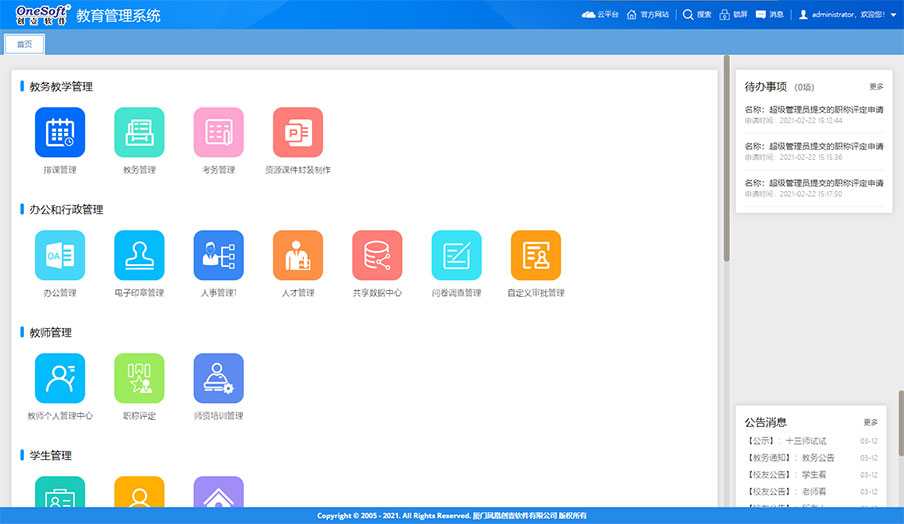Image resolution: width=904 pixels, height=524 pixels.
Task: Open the 共享数据中心 database icon
Action: pos(377,256)
